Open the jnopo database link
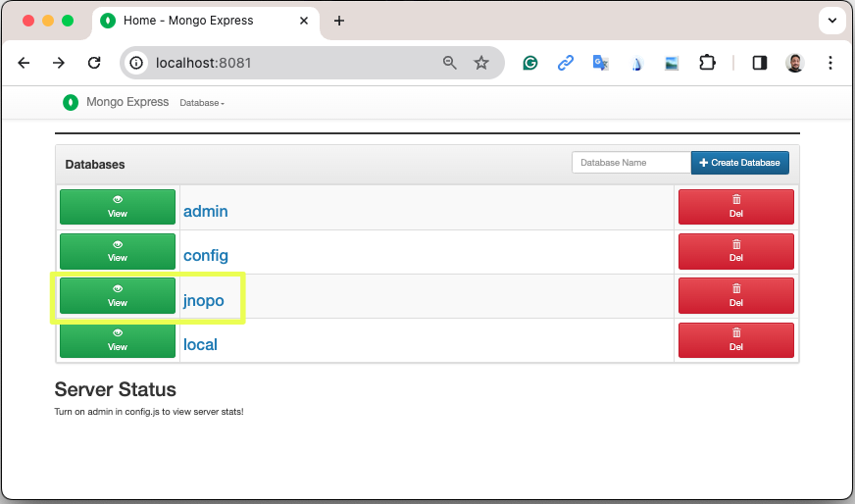This screenshot has height=504, width=855. (203, 301)
